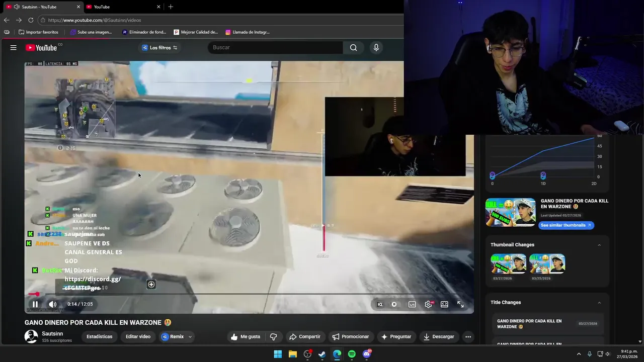Switch to theater mode

click(444, 304)
